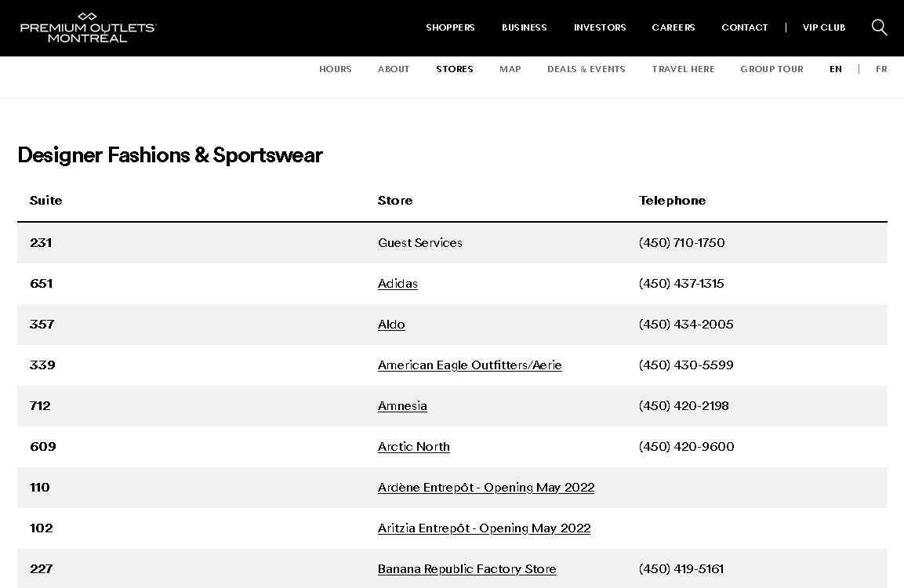Select phone number (450) 420-2198
This screenshot has height=588, width=904.
tap(684, 406)
